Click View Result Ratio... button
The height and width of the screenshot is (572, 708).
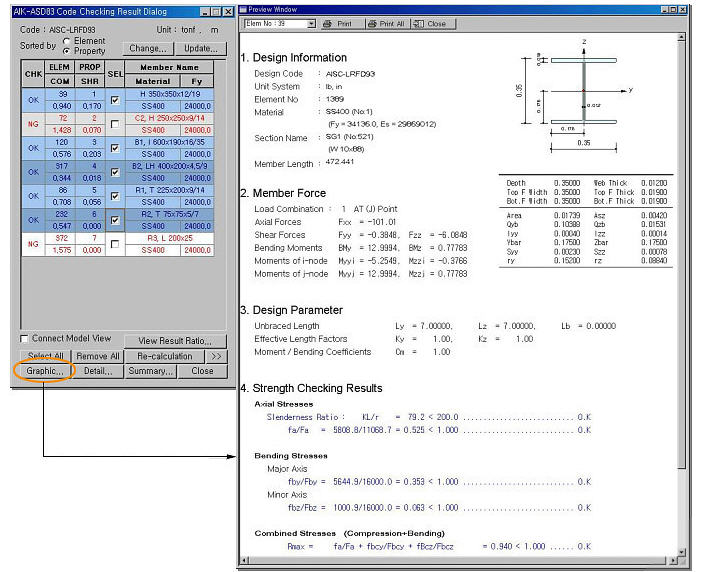[175, 341]
